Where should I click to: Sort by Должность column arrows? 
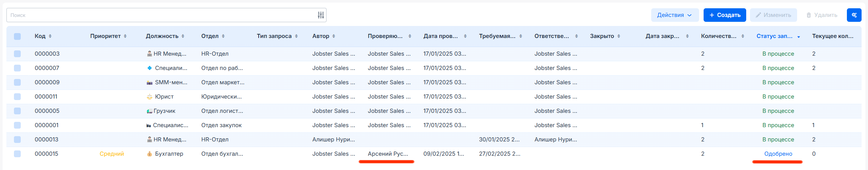[x=183, y=36]
